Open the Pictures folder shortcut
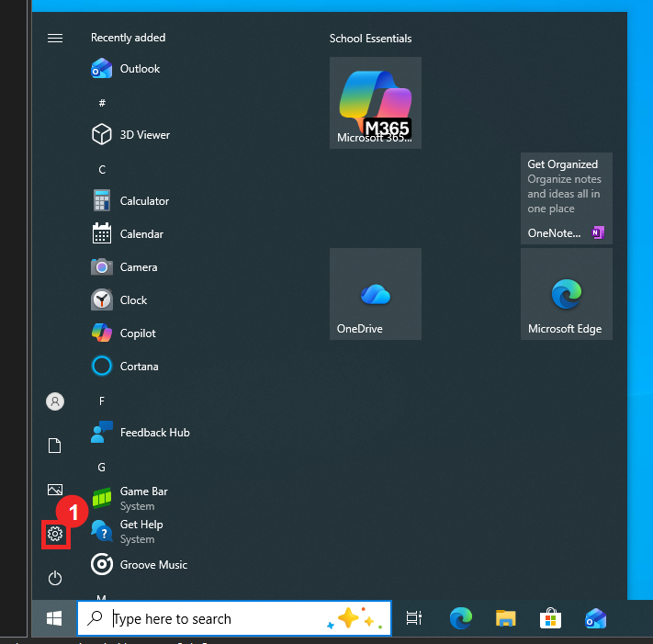Screen dimensions: 653x644 coord(55,490)
